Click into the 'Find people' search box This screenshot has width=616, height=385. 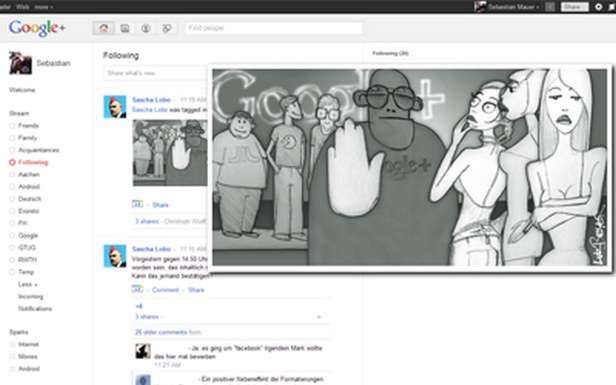274,28
